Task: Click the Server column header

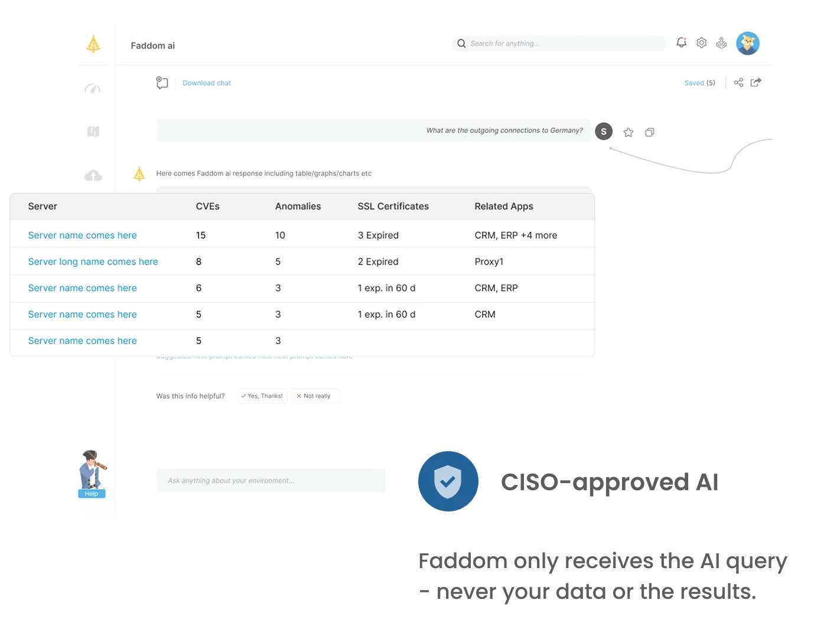Action: coord(43,206)
